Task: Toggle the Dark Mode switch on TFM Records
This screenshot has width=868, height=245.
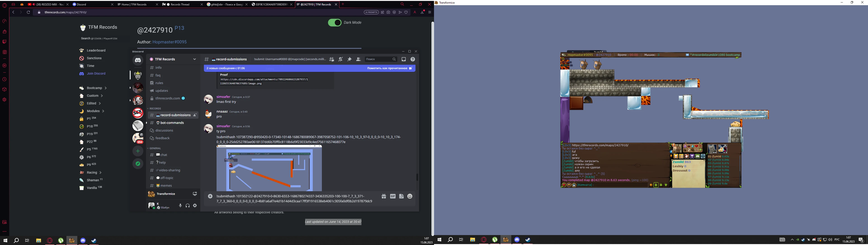Action: point(335,23)
